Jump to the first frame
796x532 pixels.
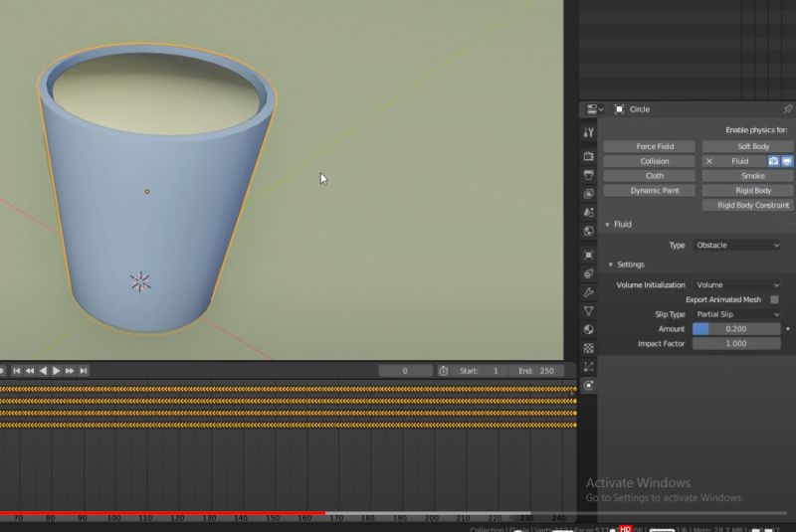coord(17,371)
